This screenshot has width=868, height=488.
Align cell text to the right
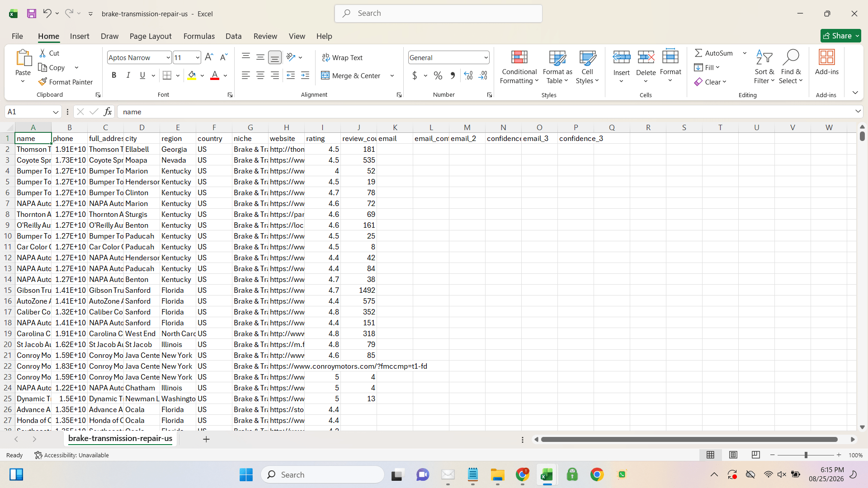coord(275,75)
